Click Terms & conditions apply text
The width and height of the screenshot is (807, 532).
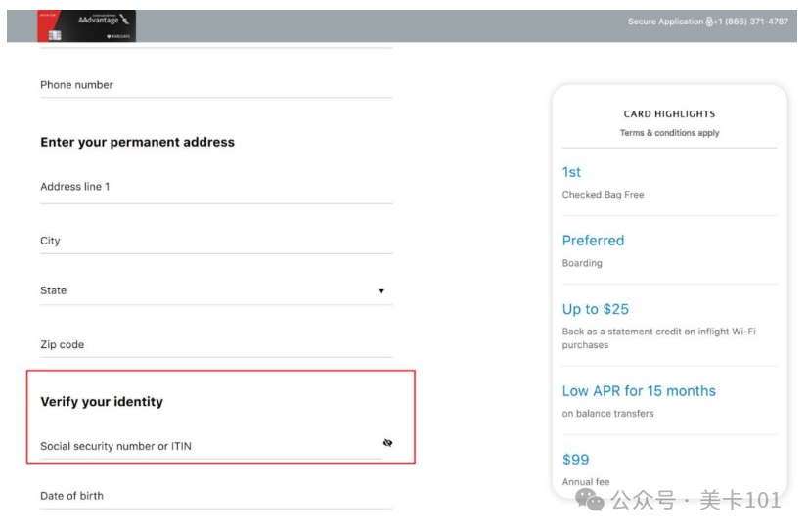[x=670, y=133]
